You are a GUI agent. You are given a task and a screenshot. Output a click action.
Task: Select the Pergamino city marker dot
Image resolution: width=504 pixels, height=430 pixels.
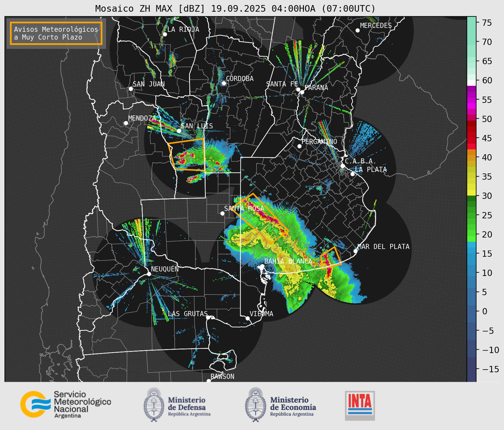[x=299, y=146]
